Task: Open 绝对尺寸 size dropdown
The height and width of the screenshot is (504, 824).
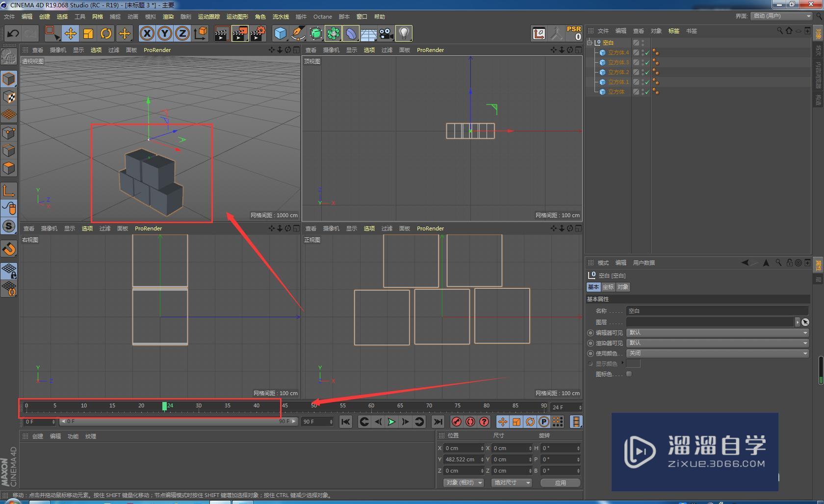Action: click(512, 482)
